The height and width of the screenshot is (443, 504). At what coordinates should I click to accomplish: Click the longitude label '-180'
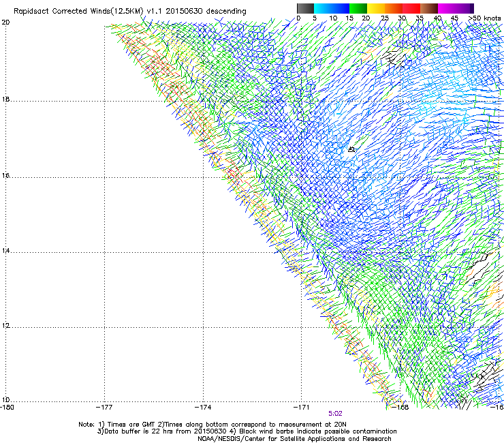click(7, 408)
